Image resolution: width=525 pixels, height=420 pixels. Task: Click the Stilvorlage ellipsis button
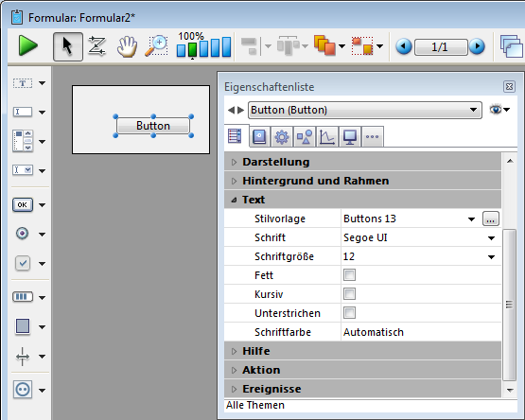pos(491,219)
